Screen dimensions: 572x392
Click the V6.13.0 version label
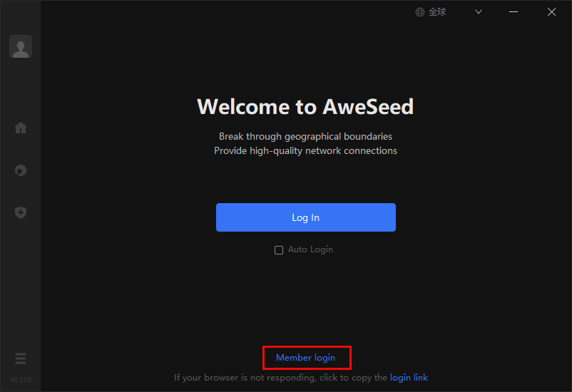click(x=21, y=380)
